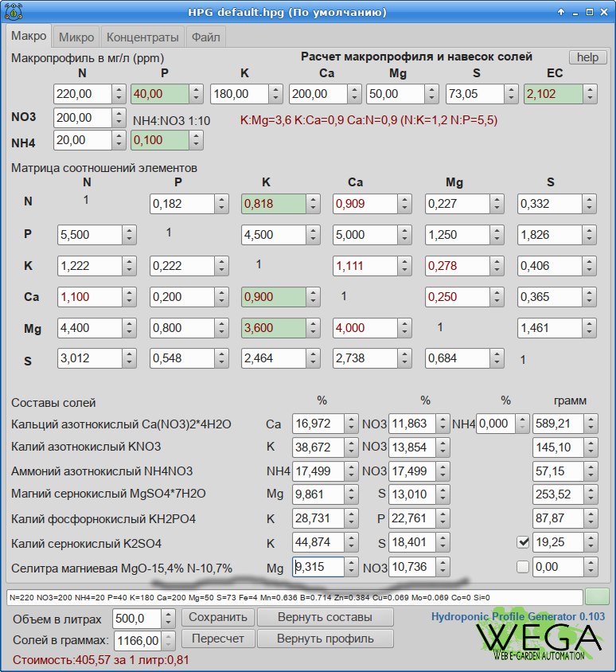Adjust the P 40,00 spinner arrows
Screen dimensions: 616x672
pyautogui.click(x=196, y=94)
